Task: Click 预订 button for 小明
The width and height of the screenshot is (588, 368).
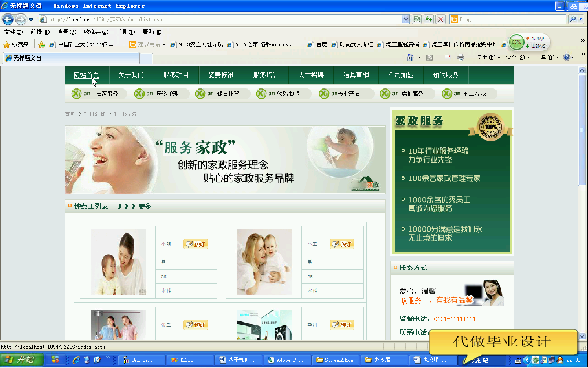Action: [196, 244]
